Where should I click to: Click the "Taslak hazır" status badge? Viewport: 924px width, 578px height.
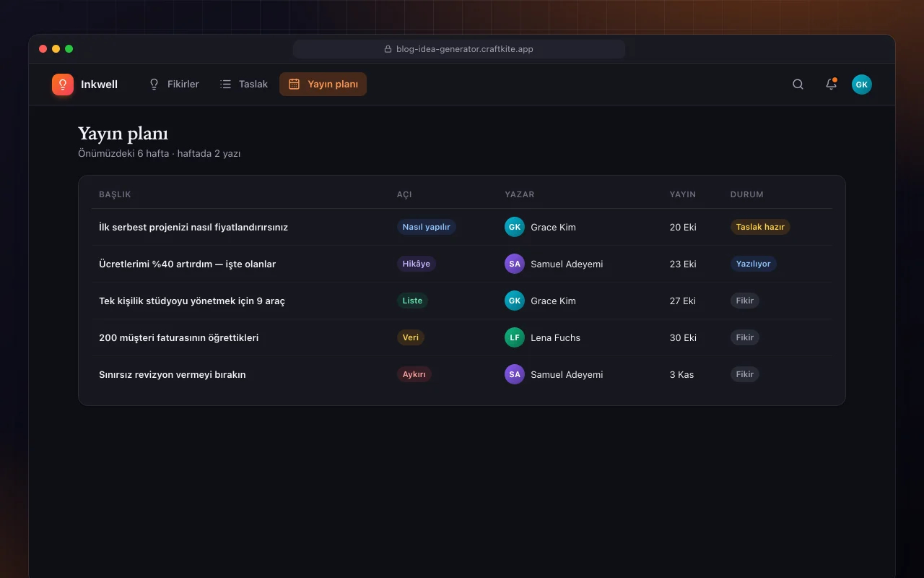760,227
